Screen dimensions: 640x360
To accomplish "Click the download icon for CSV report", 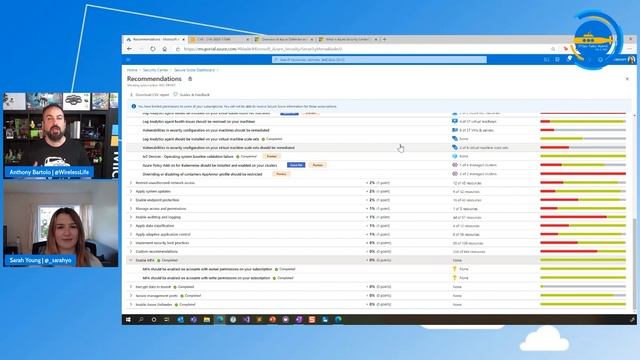I will [x=131, y=95].
